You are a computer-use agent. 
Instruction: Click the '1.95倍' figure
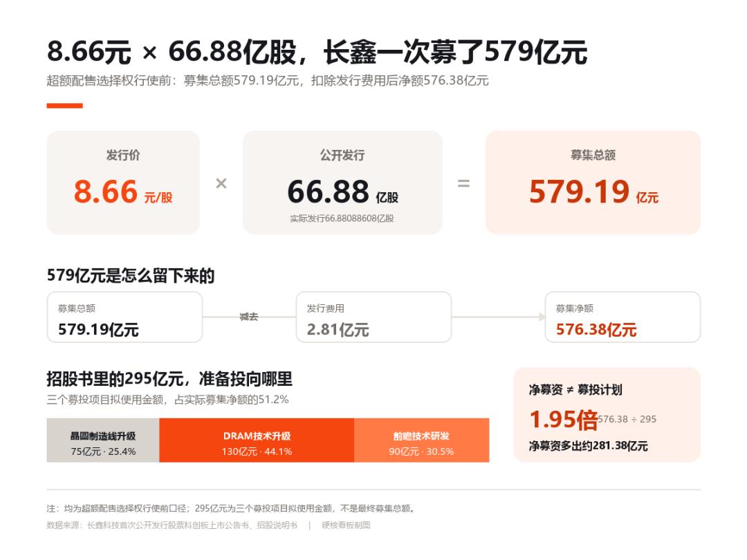(x=564, y=420)
